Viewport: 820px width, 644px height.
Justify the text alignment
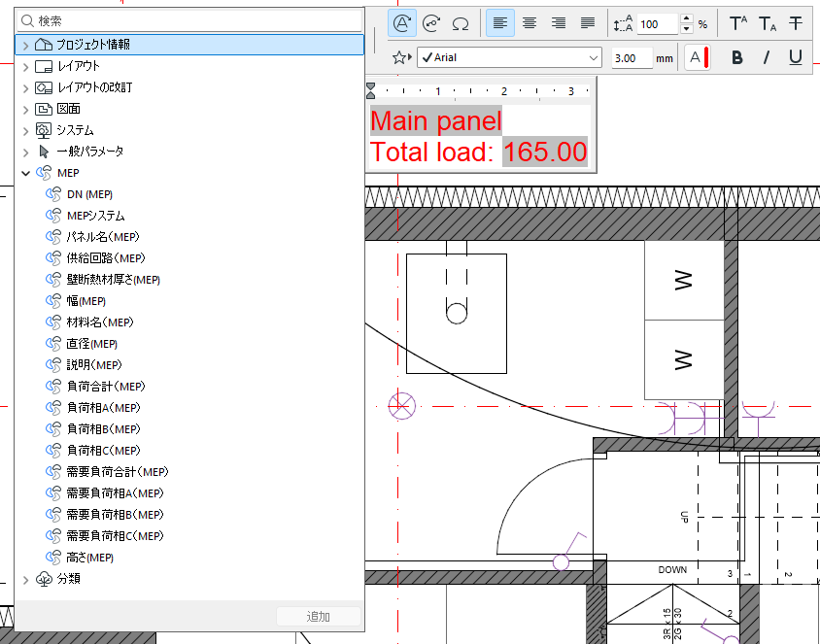588,23
